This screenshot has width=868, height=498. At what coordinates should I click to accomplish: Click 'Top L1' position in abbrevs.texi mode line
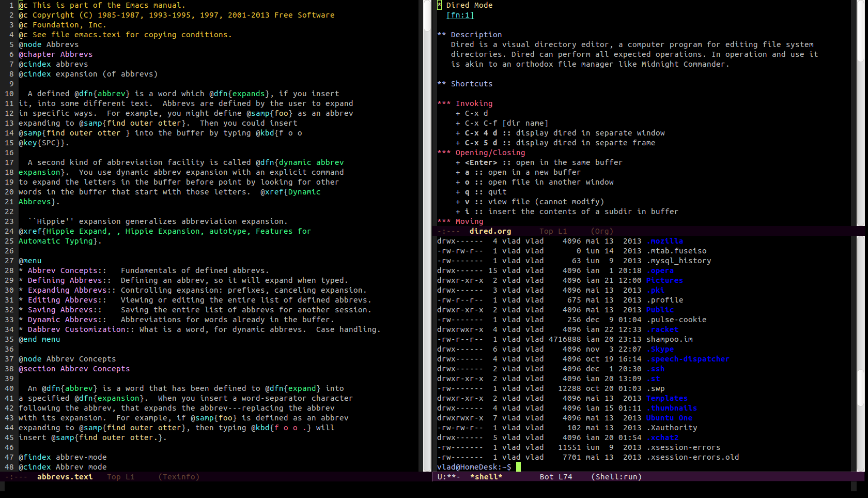coord(121,477)
